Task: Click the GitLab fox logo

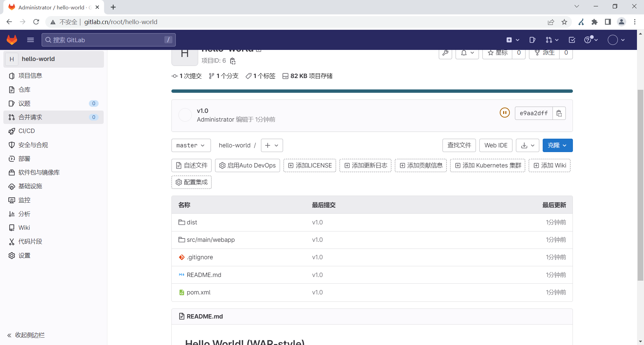Action: (x=12, y=40)
